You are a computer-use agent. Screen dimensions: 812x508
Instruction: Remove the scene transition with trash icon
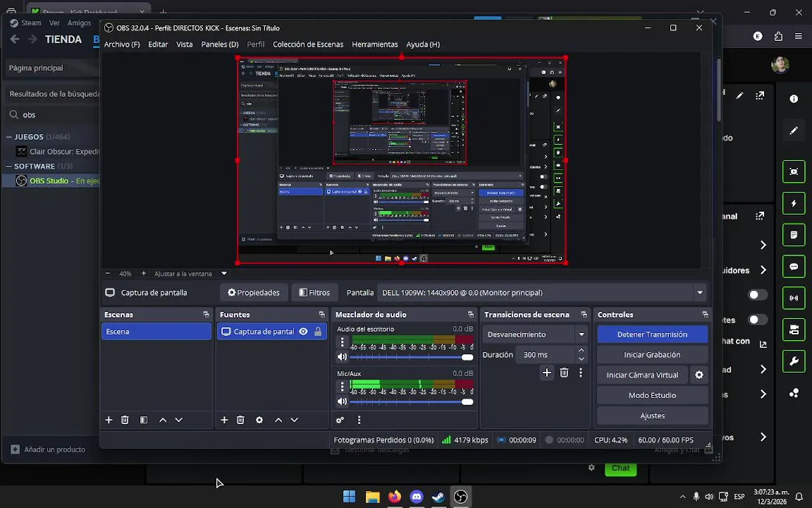click(565, 373)
